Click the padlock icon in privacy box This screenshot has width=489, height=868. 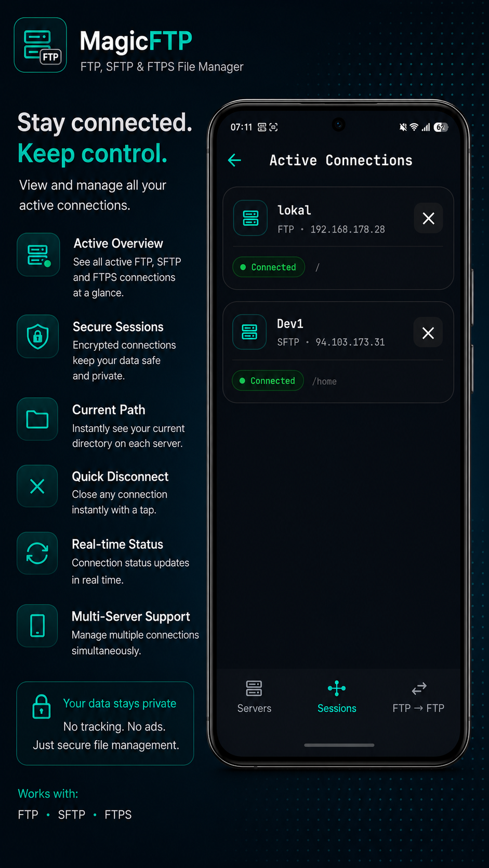coord(42,707)
